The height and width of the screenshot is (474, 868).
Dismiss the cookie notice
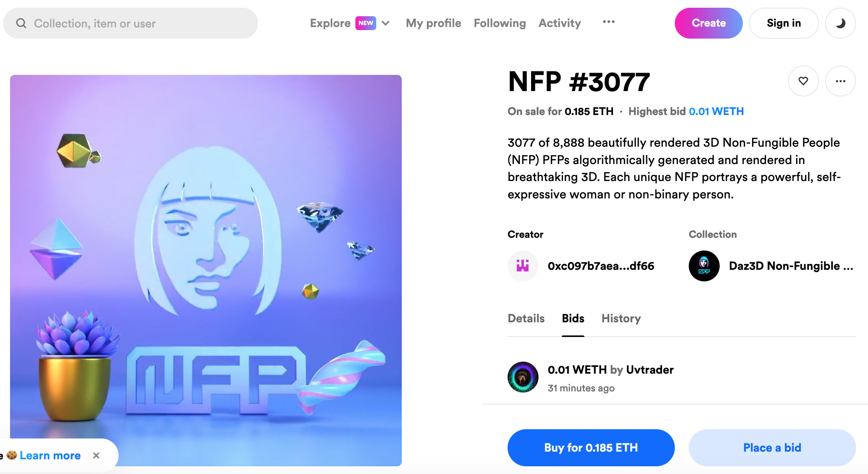96,455
